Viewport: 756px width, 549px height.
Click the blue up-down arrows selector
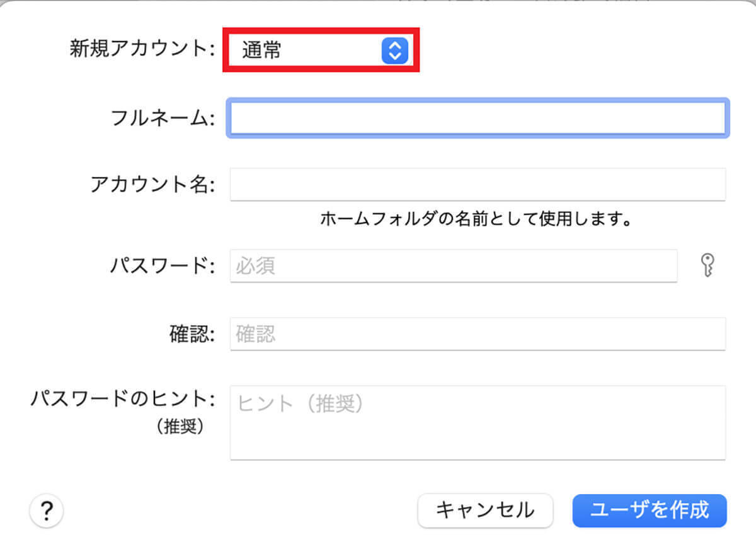point(394,50)
